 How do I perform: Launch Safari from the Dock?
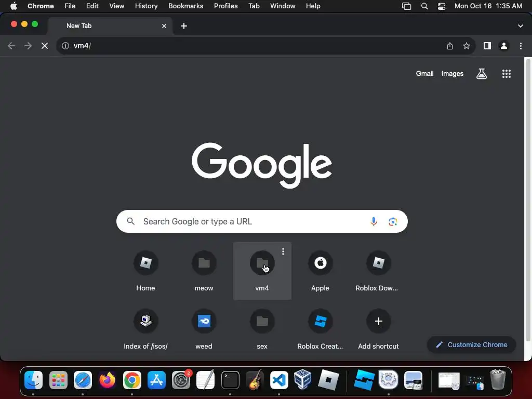(x=83, y=380)
